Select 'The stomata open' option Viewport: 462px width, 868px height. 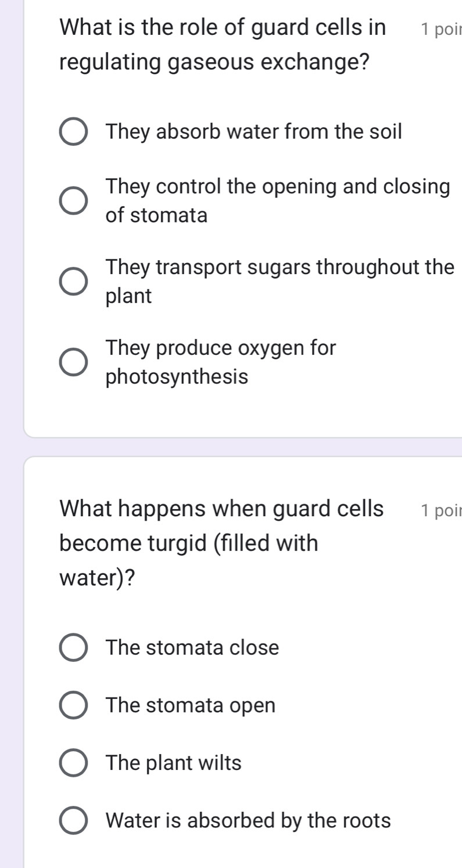click(x=73, y=705)
